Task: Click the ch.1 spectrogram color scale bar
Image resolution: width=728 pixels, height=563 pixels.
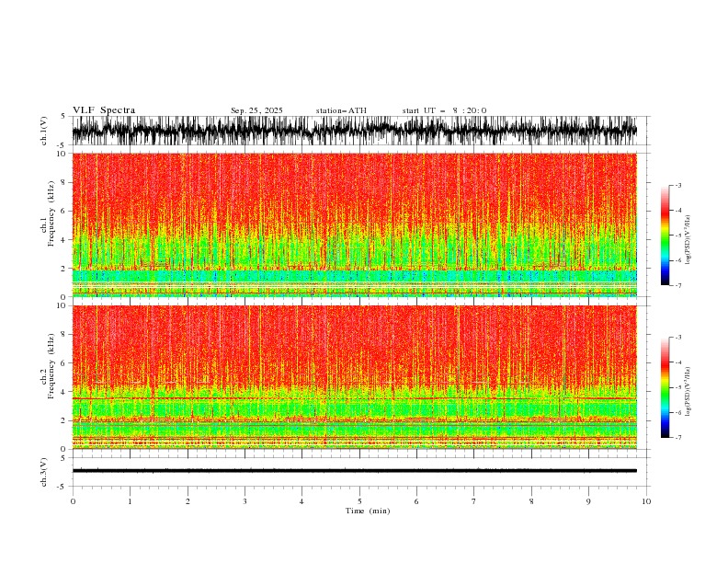Action: point(665,236)
